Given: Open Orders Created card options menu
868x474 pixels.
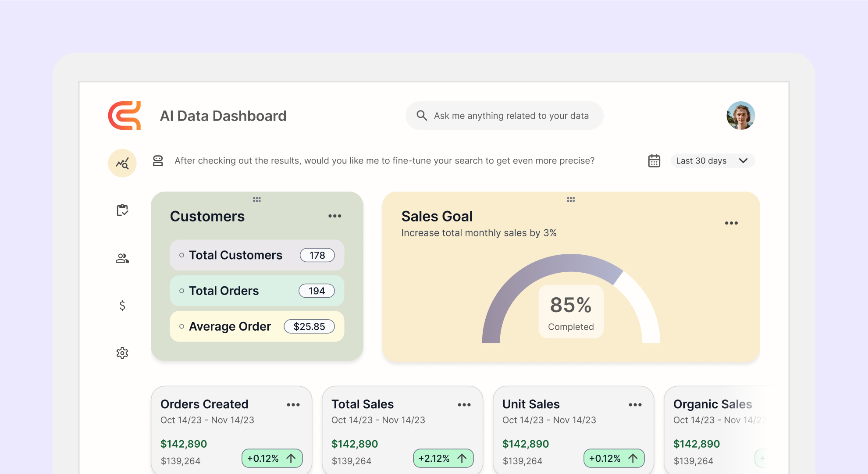Looking at the screenshot, I should point(293,405).
